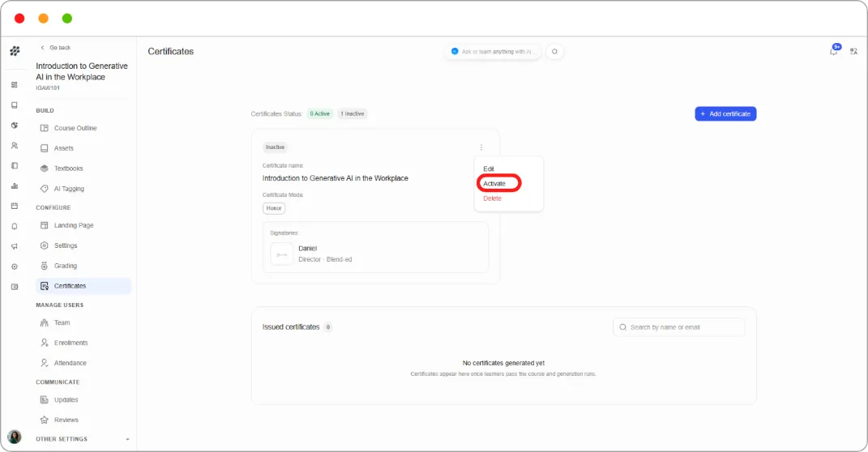Click the yellow minimize window button
The height and width of the screenshot is (452, 868).
tap(43, 19)
